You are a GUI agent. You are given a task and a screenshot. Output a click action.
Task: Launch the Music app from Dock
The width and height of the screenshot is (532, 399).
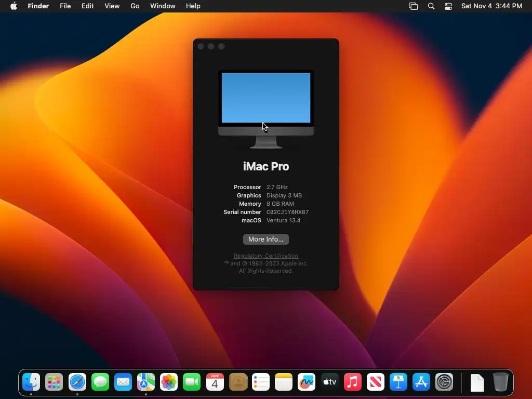353,382
